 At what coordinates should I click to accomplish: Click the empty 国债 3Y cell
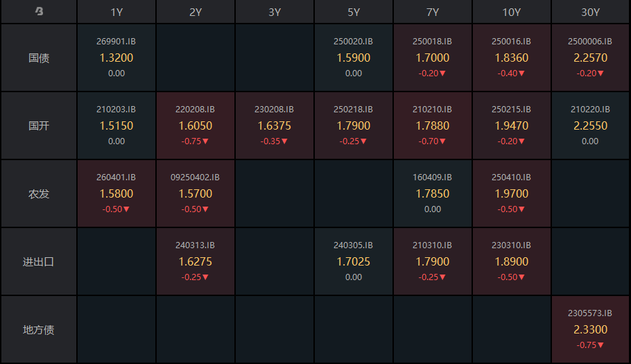pyautogui.click(x=275, y=58)
